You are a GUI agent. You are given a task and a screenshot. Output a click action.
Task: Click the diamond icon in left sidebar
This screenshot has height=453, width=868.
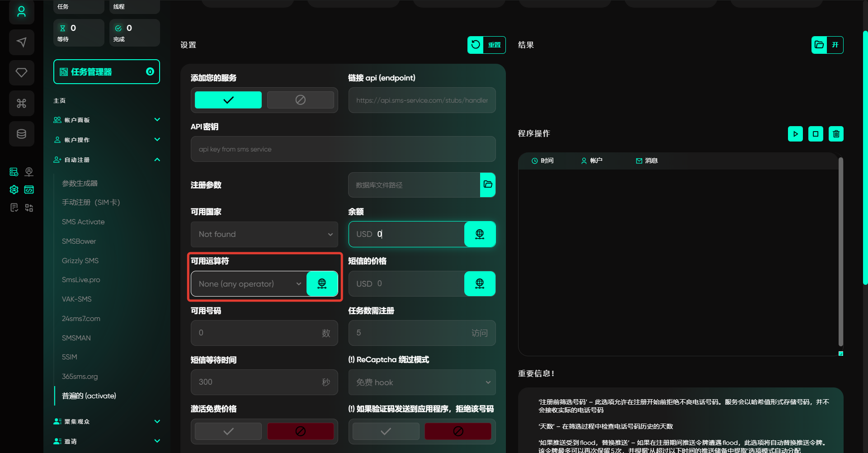pyautogui.click(x=21, y=73)
